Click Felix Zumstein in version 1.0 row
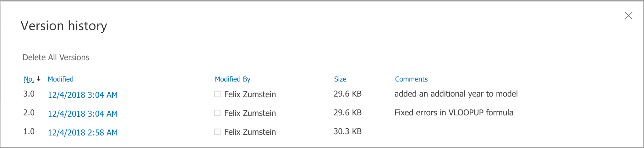This screenshot has height=148, width=644. point(250,132)
